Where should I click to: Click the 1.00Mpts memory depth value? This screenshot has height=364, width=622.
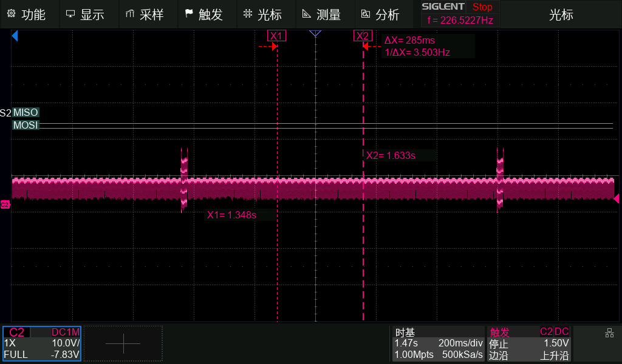click(414, 354)
